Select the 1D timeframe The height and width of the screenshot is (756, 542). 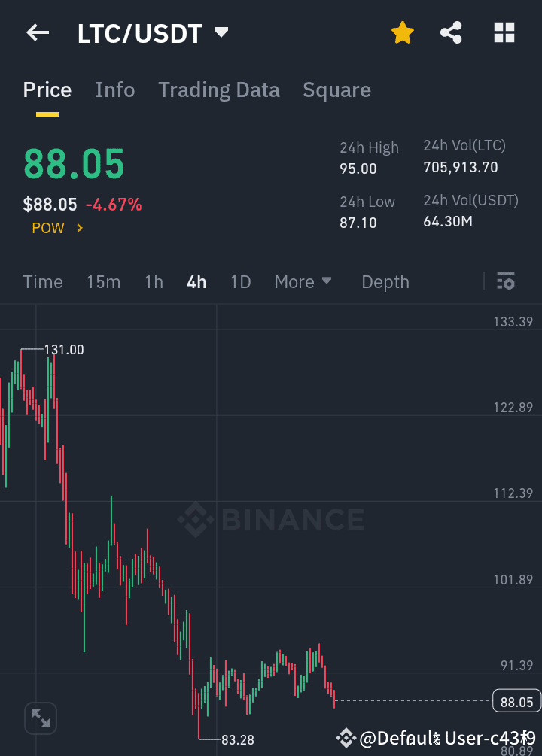240,281
